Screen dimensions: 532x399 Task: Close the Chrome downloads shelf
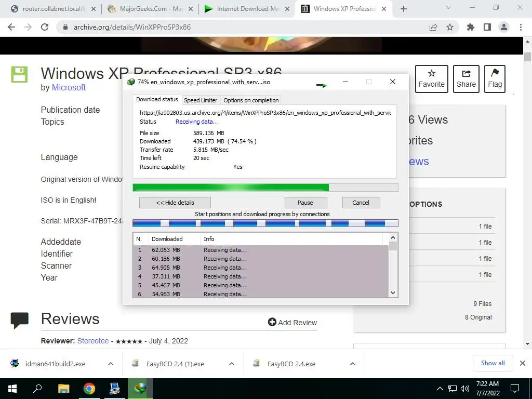[x=523, y=363]
